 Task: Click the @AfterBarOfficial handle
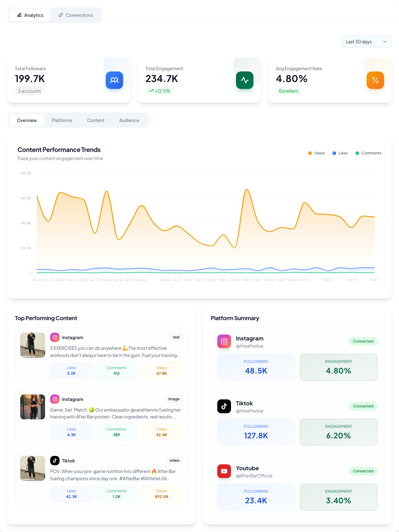coord(254,476)
